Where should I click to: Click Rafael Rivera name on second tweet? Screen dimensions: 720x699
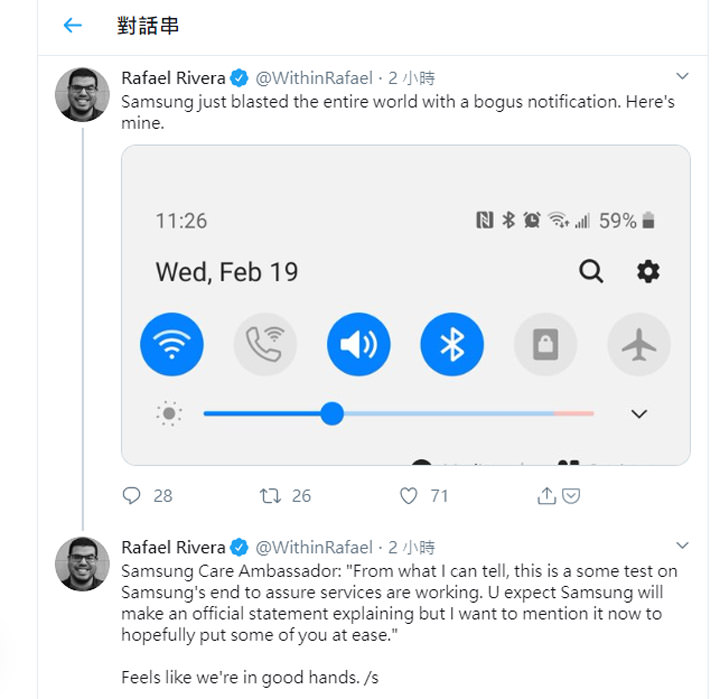173,547
